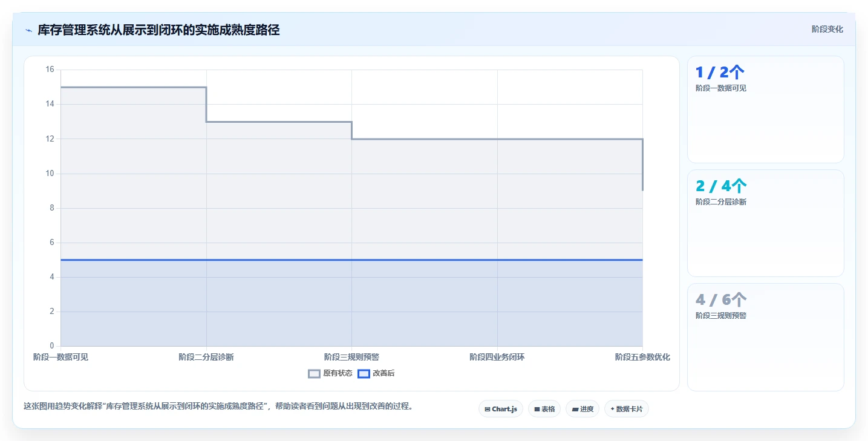
Task: Click the blue 改善后 legend color box
Action: [x=364, y=374]
